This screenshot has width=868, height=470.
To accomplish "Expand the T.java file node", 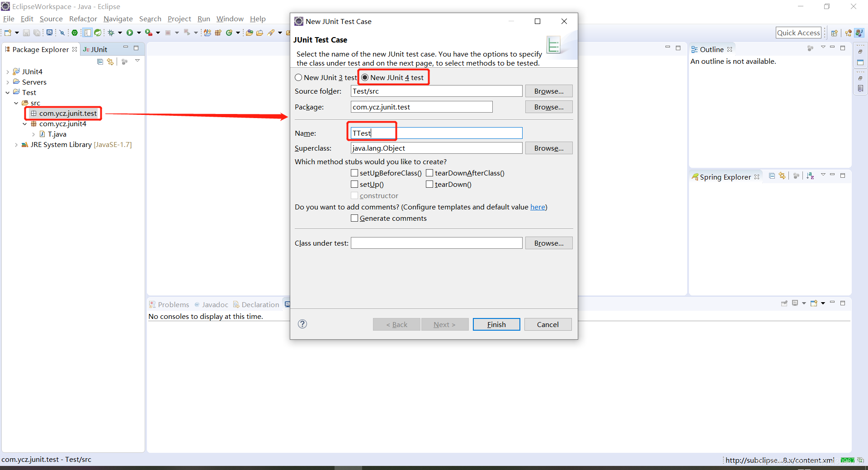I will [x=33, y=134].
